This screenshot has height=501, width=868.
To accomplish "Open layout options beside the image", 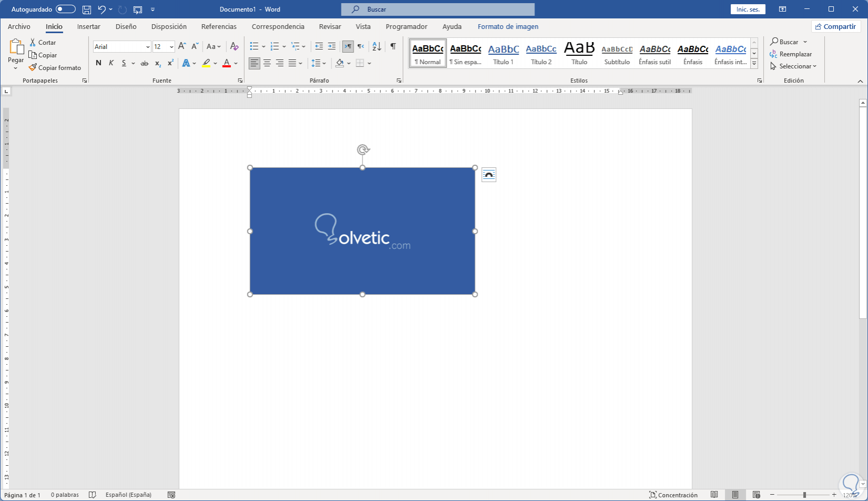I will [489, 175].
